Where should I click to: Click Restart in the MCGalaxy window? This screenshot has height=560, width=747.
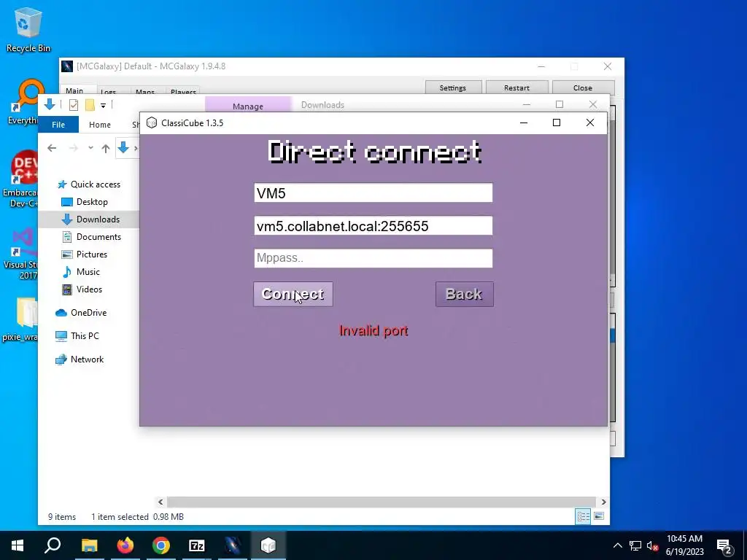point(516,87)
